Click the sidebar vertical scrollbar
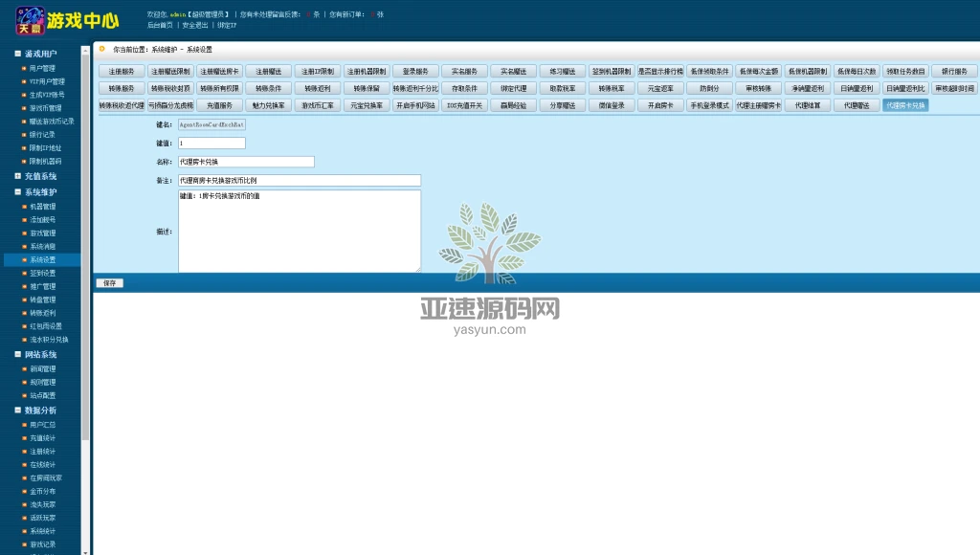This screenshot has height=555, width=980. (85, 287)
